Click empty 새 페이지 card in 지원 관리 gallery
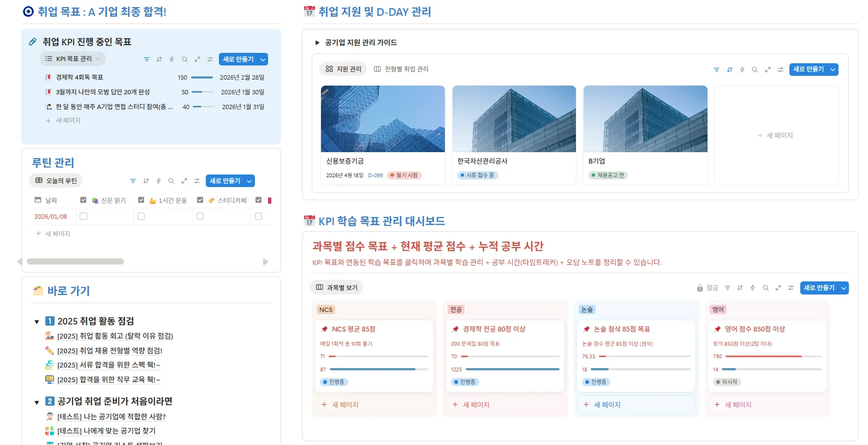This screenshot has height=445, width=868. (776, 135)
